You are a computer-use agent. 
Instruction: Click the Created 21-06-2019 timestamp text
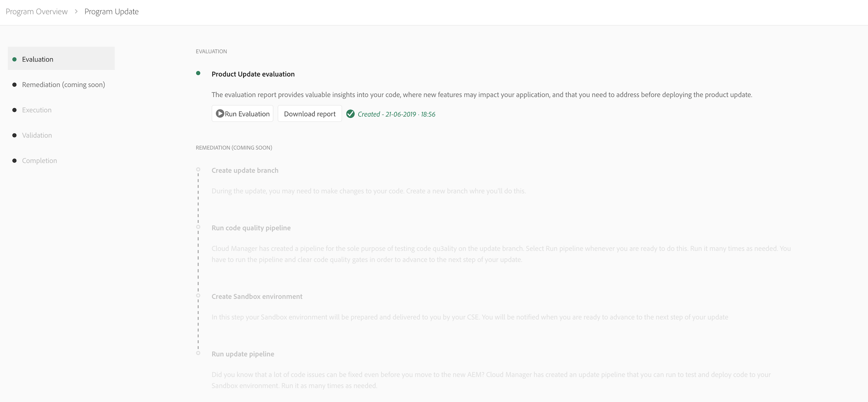click(397, 114)
